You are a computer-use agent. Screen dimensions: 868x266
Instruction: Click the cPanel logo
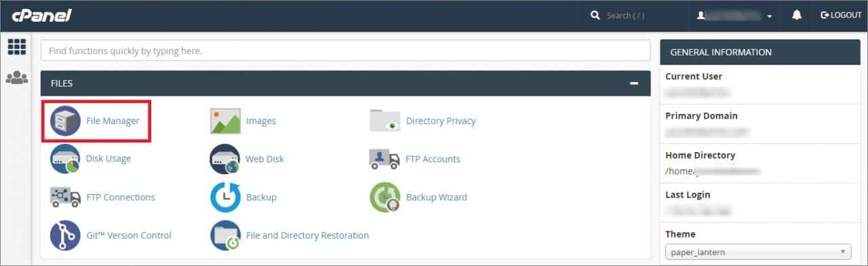click(41, 15)
